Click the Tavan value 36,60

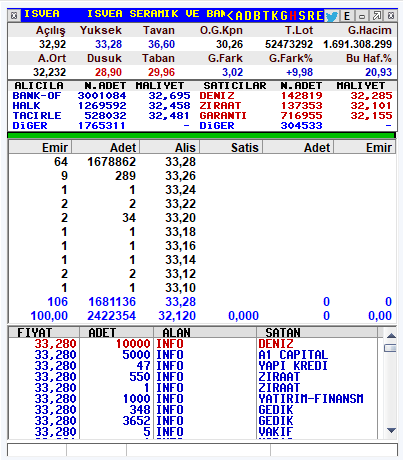(x=161, y=44)
